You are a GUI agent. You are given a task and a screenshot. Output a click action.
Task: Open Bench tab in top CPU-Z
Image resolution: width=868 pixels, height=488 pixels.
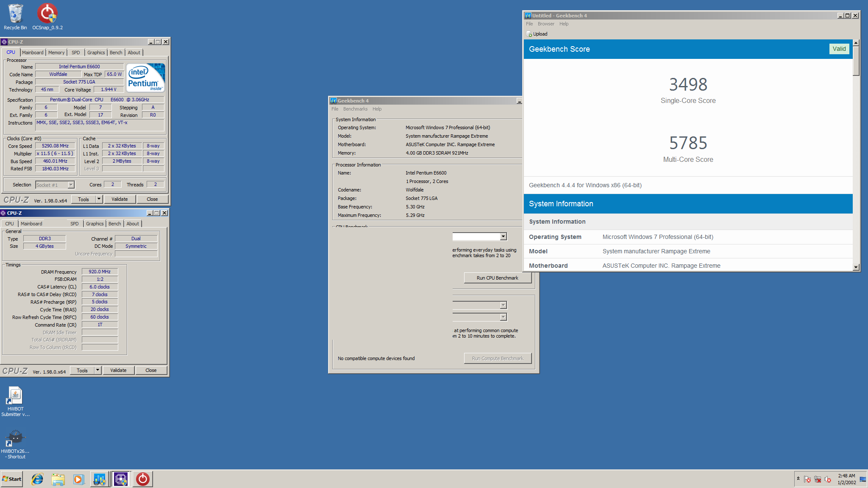point(116,53)
